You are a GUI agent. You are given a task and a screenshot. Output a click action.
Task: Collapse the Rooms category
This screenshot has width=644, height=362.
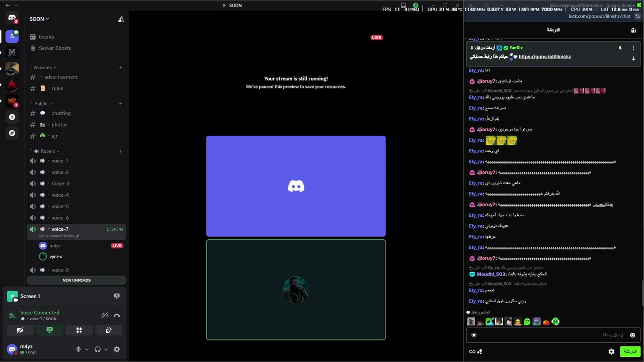point(46,151)
